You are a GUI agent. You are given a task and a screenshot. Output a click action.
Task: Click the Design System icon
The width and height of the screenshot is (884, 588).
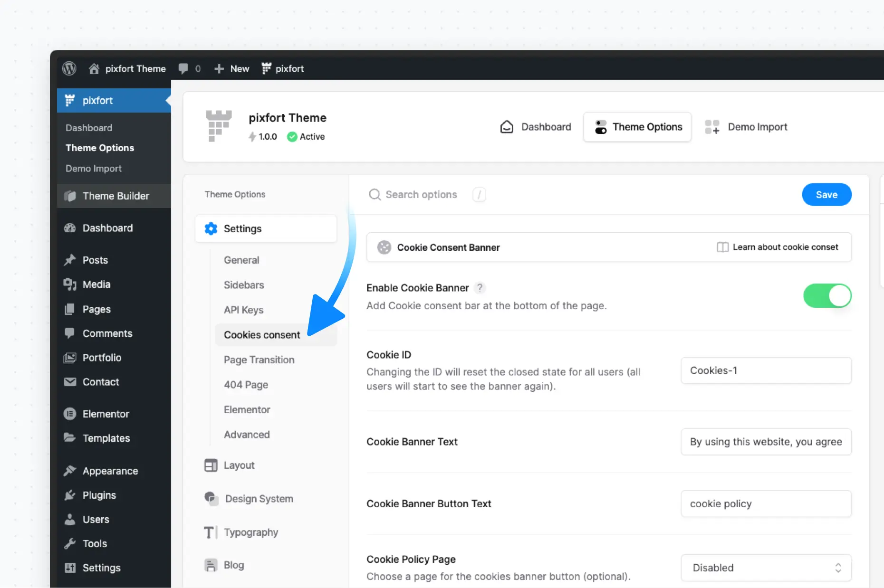click(x=211, y=498)
